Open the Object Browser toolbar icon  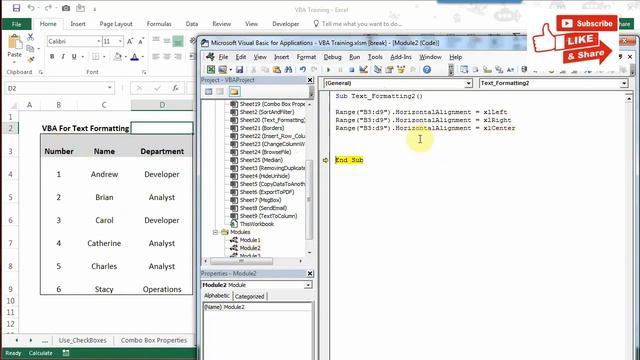[x=401, y=69]
